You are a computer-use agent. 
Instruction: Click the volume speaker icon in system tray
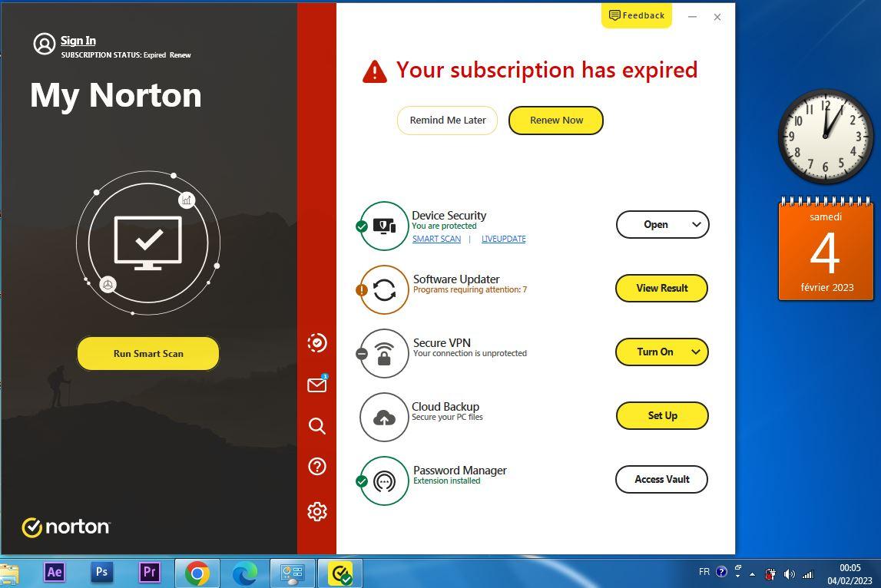tap(790, 574)
